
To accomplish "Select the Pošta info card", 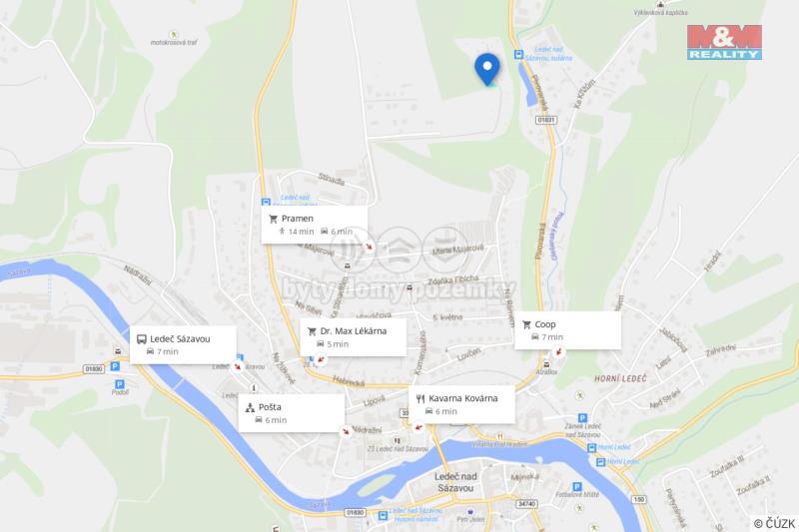I will [292, 413].
